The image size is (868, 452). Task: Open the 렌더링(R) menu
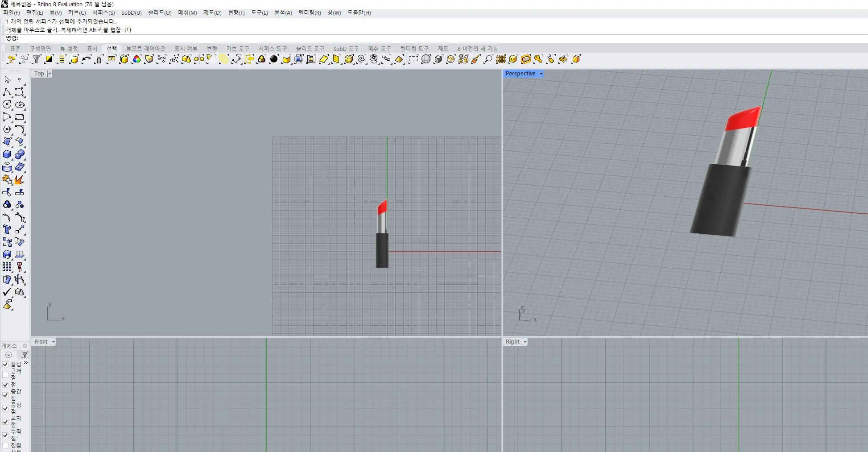tap(310, 13)
